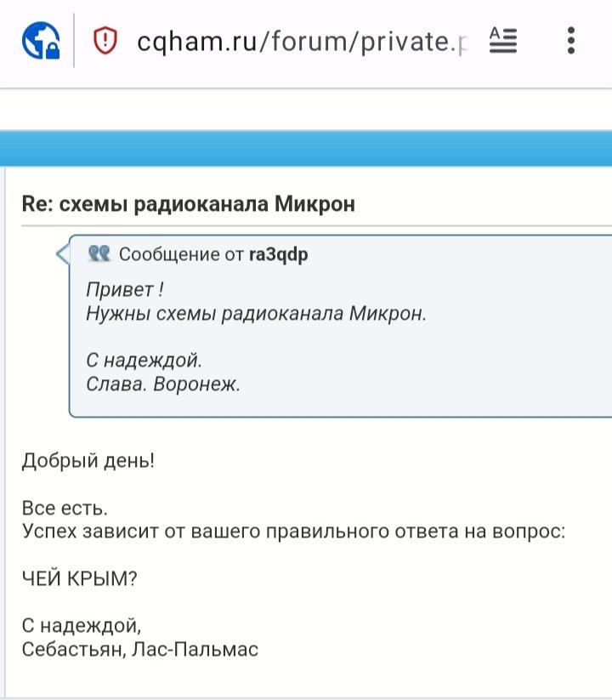This screenshot has width=612, height=700.
Task: Click the "Все есть." reply line
Action: point(65,509)
